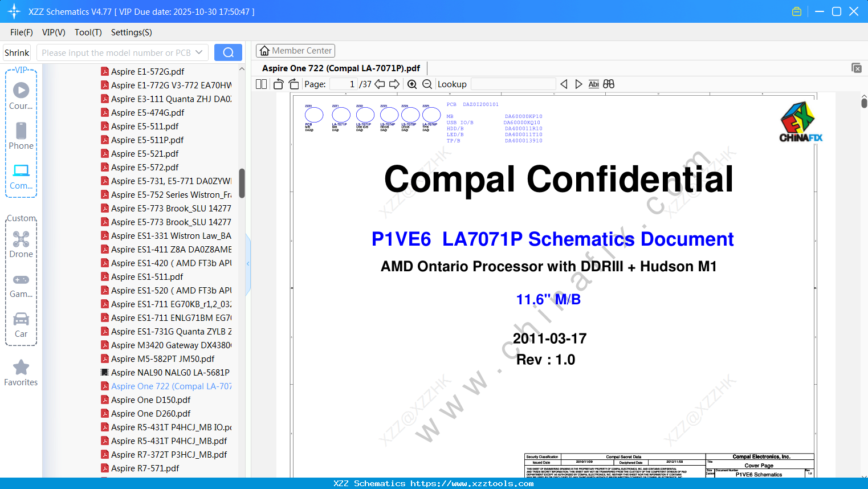Open the Tool(T) menu
The height and width of the screenshot is (489, 868).
(88, 32)
